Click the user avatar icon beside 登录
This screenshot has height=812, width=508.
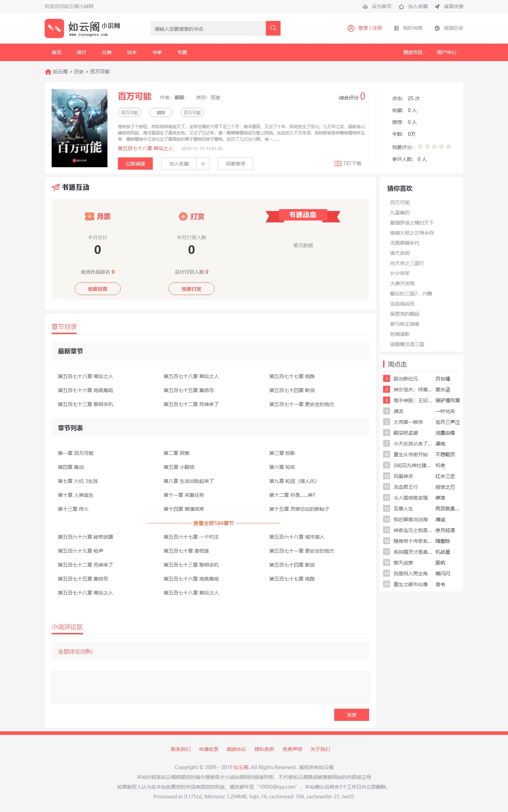click(351, 28)
